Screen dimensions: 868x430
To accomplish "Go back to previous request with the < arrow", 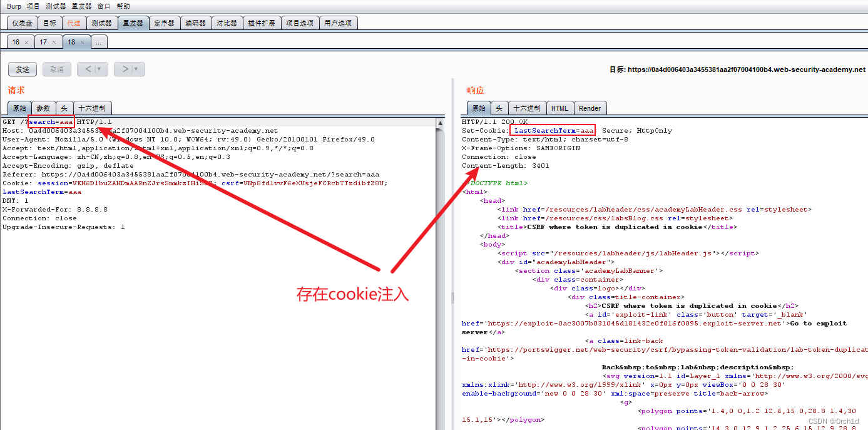I will click(x=88, y=69).
